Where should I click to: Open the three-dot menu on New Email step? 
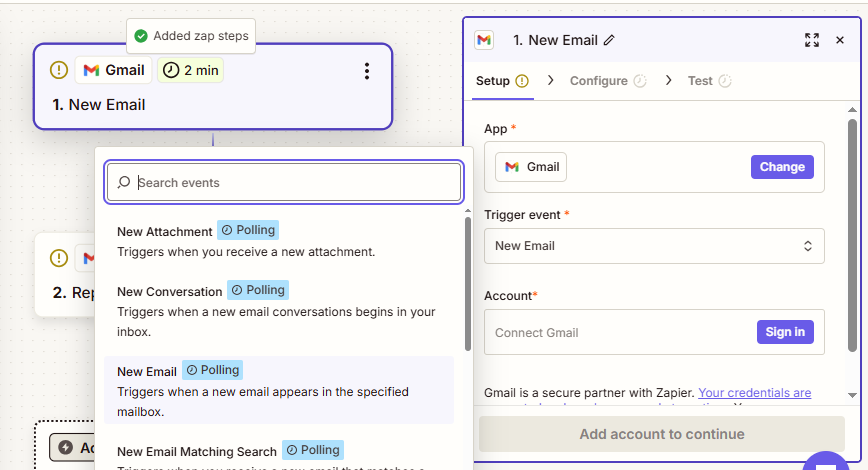coord(366,71)
